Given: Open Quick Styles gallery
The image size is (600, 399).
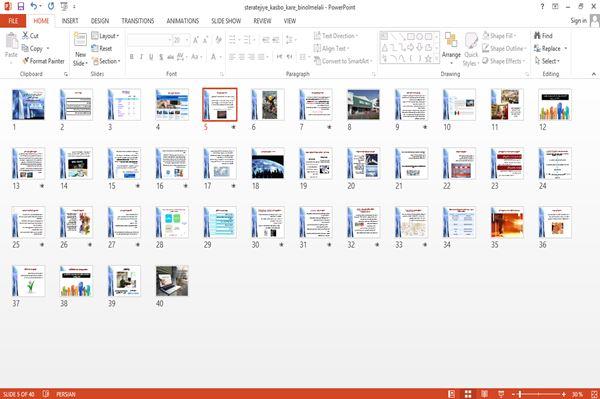Looking at the screenshot, I should click(471, 50).
